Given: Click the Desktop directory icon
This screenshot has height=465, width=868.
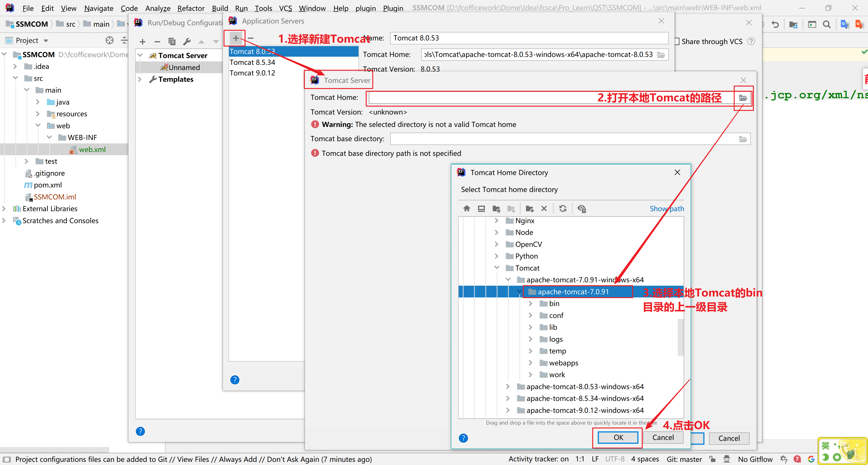Looking at the screenshot, I should coord(481,208).
